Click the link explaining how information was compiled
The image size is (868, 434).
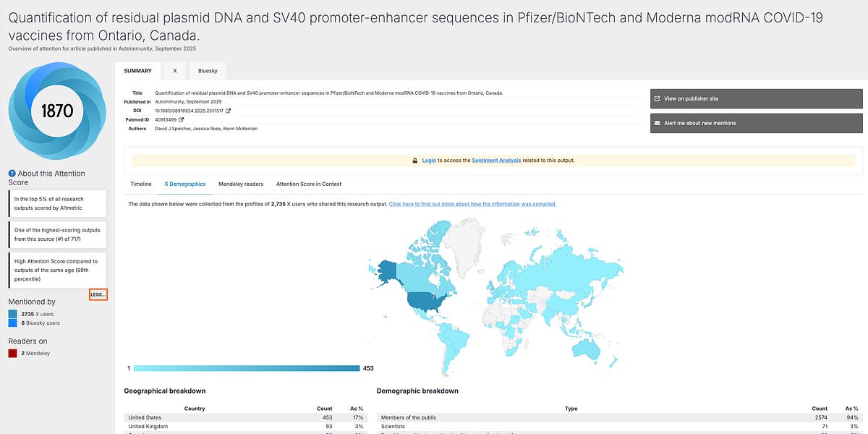click(x=472, y=204)
